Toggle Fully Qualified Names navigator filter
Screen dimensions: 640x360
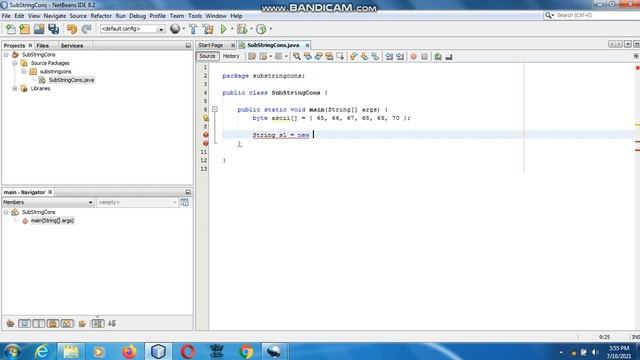click(82, 324)
